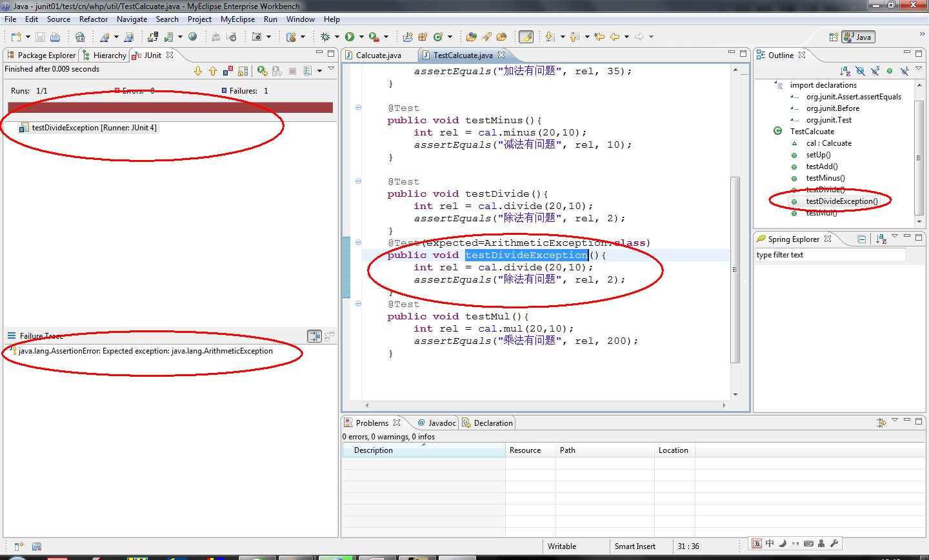The image size is (929, 560).
Task: Toggle Hide Non-Public Members in Outline
Action: 890,71
